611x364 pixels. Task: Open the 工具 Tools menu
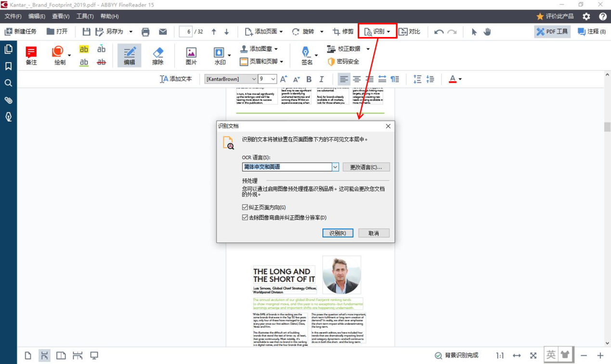coord(85,16)
